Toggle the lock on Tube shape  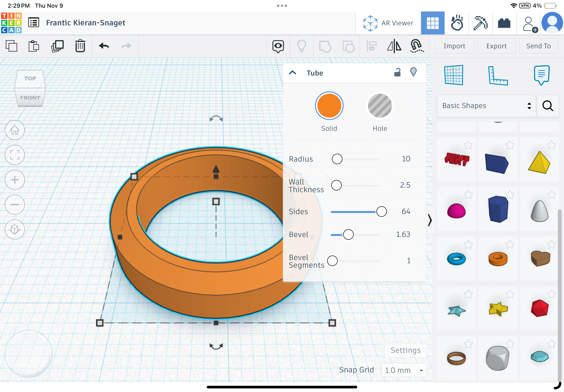[x=397, y=72]
